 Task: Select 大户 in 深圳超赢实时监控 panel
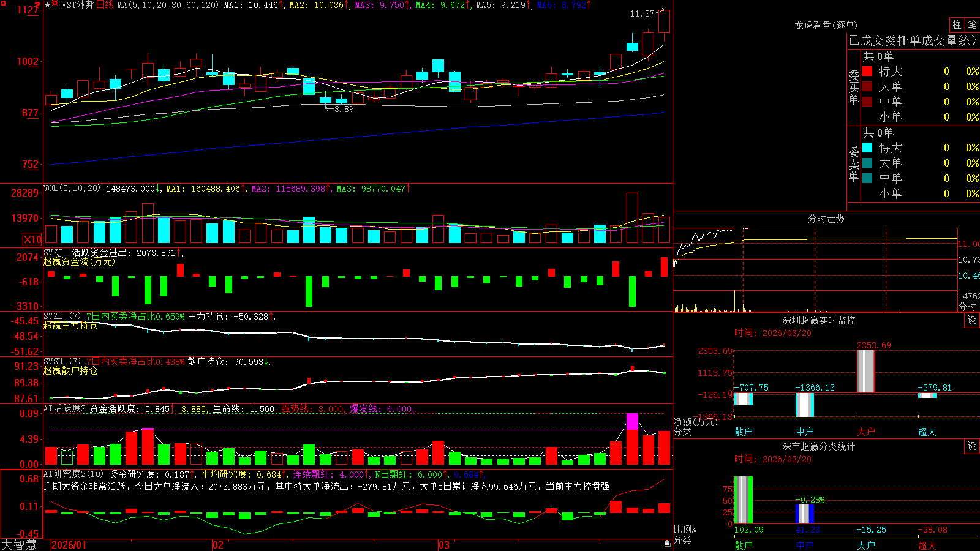point(866,432)
